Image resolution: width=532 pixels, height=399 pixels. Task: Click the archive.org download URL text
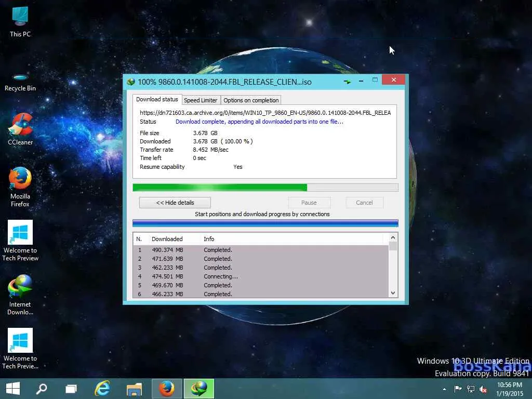[x=265, y=113]
